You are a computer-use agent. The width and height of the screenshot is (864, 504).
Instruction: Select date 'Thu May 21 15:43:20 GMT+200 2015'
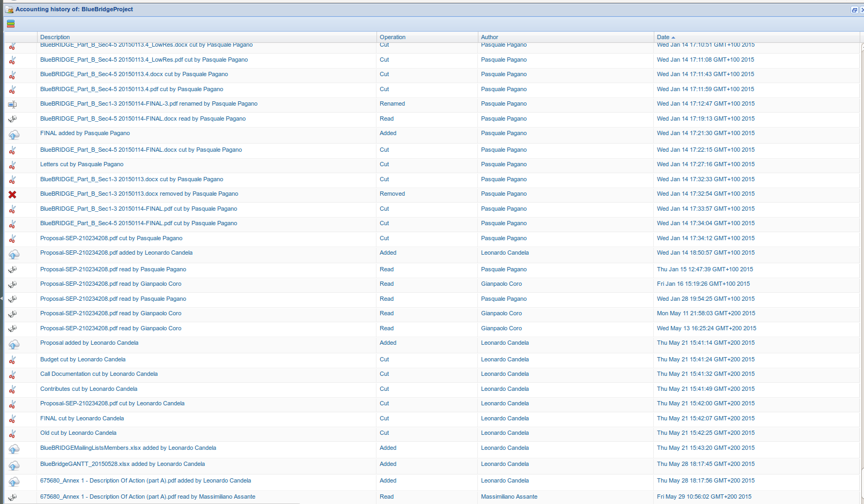pyautogui.click(x=706, y=448)
